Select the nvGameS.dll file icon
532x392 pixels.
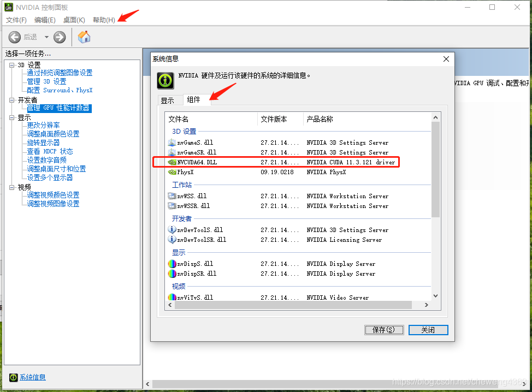point(172,142)
